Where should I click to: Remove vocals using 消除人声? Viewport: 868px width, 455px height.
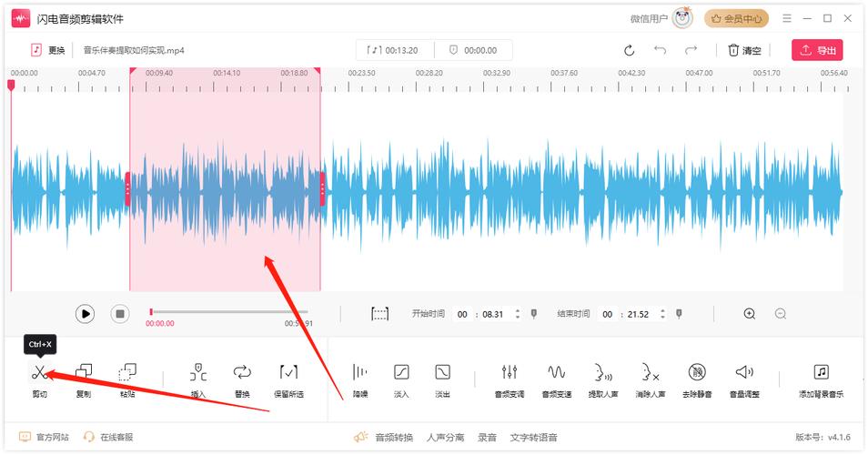(x=651, y=379)
